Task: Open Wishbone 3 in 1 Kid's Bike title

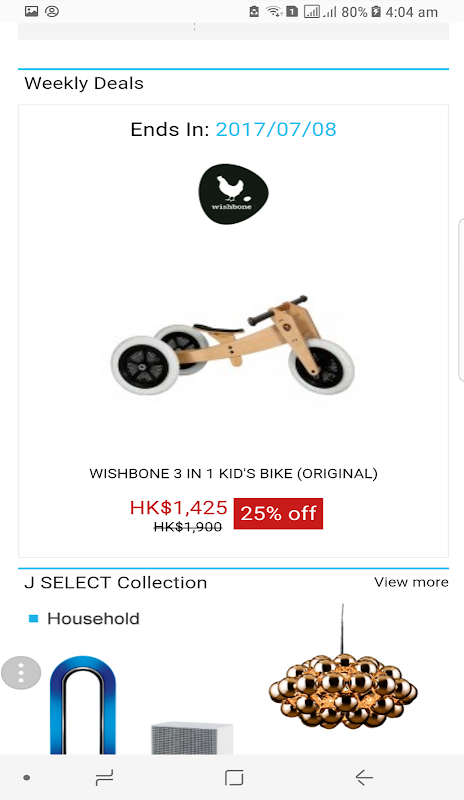Action: click(x=233, y=473)
